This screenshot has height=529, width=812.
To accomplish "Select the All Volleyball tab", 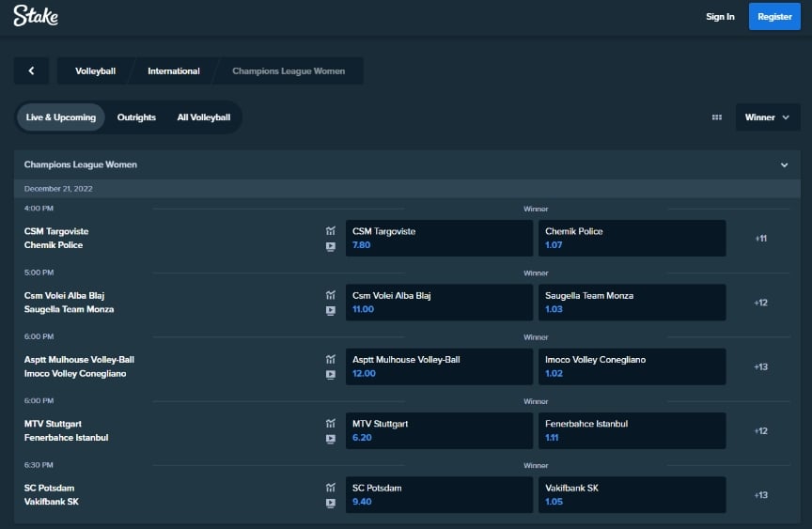I will 204,117.
